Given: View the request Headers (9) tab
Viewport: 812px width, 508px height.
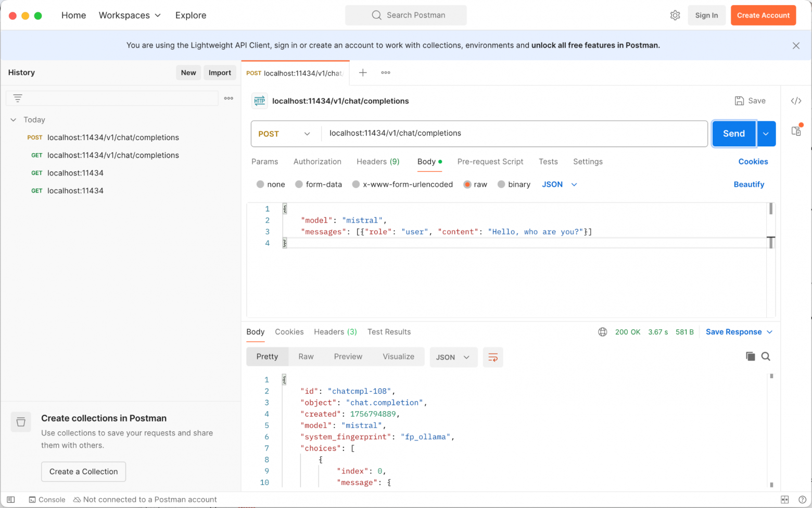Looking at the screenshot, I should coord(378,162).
